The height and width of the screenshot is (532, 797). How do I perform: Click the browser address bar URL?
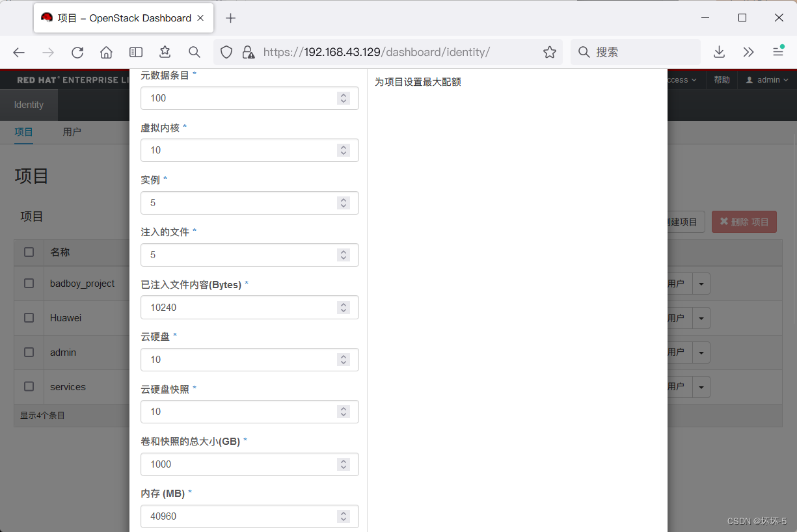click(377, 52)
